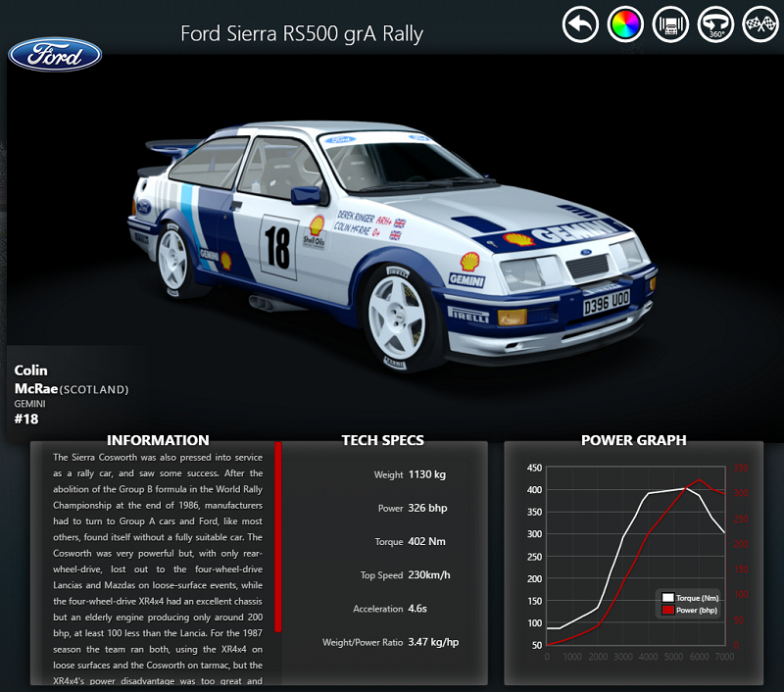Click the "450" torque axis label
The width and height of the screenshot is (784, 692).
[x=534, y=468]
